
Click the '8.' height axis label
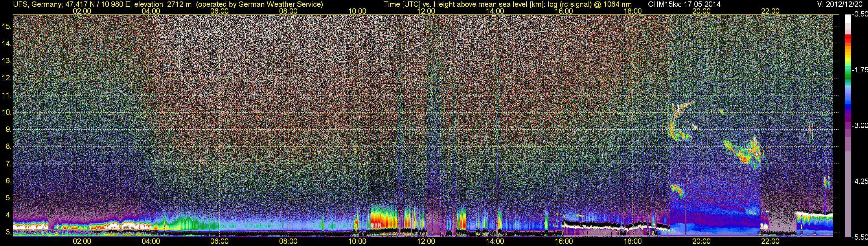tap(8, 146)
